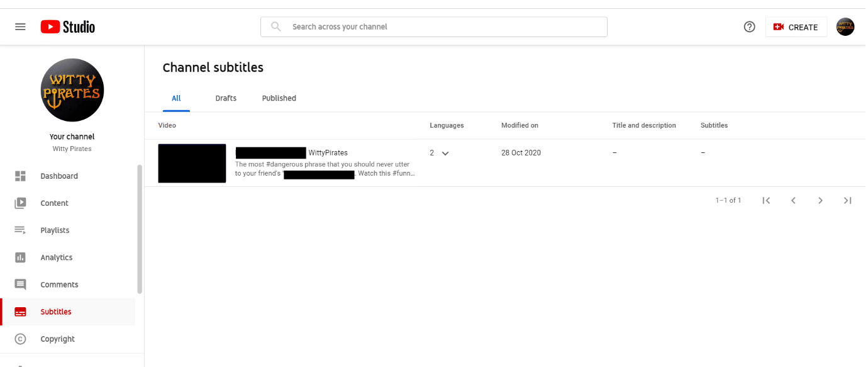Click the Witty Pirates channel profile picture
The image size is (868, 367).
tap(72, 90)
